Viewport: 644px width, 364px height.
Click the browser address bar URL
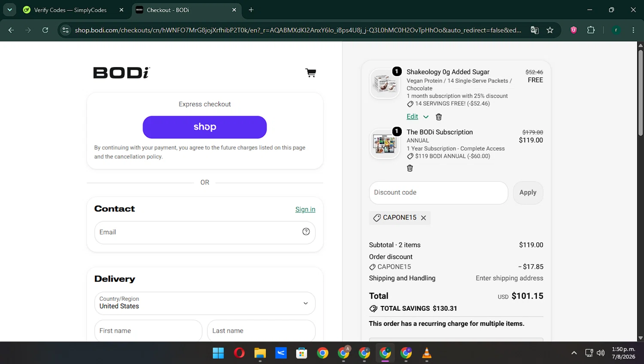[x=298, y=30]
